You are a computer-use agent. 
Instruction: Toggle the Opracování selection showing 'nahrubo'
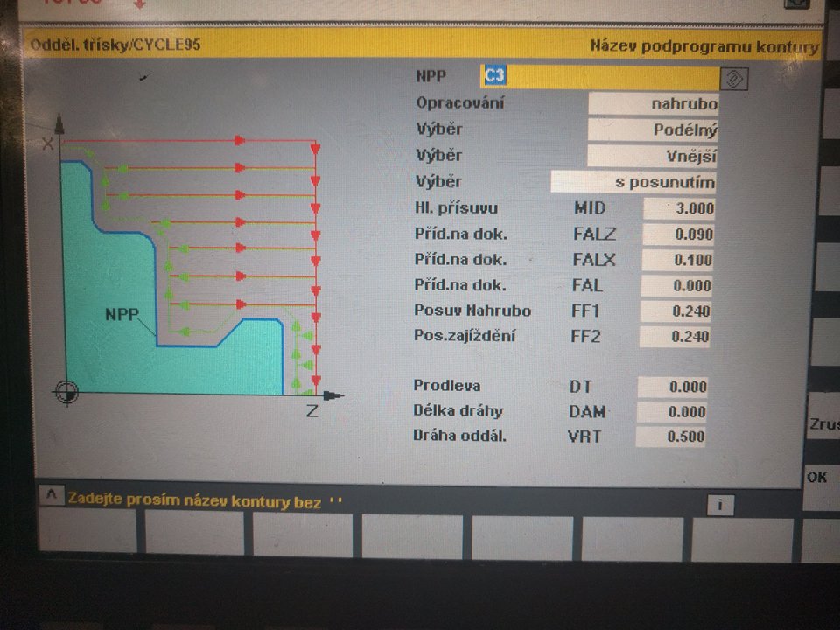[653, 103]
